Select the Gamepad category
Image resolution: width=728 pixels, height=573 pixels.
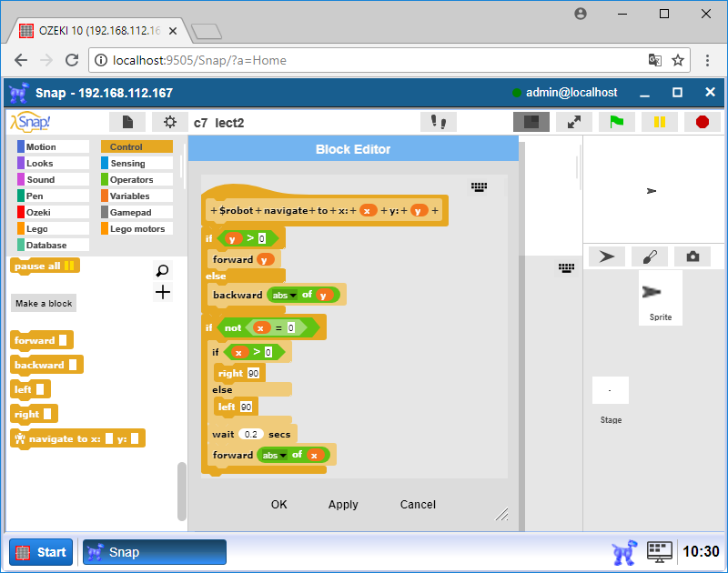[x=137, y=212]
